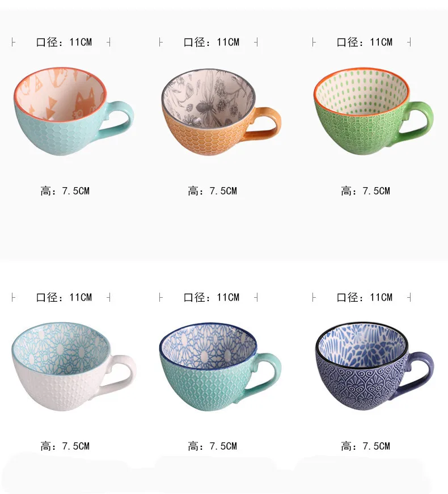This screenshot has width=448, height=494.
Task: Click the teal cup with blue rim
Action: [x=220, y=366]
